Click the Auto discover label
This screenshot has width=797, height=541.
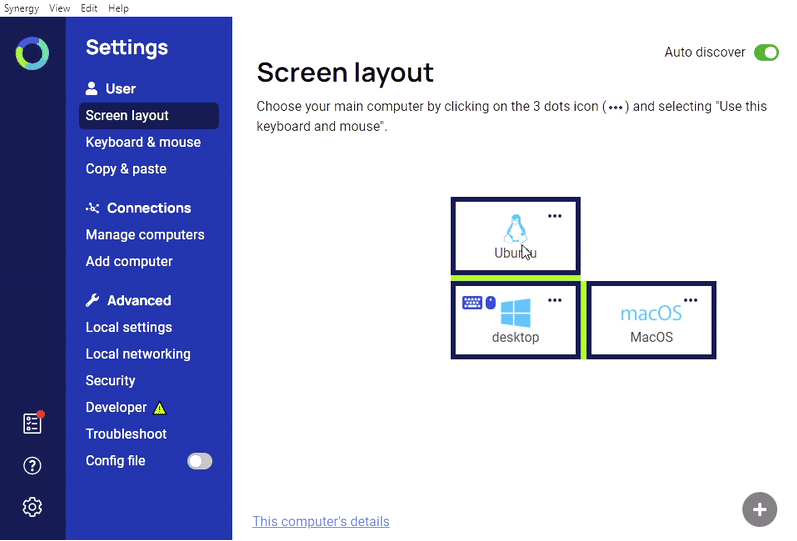tap(704, 52)
